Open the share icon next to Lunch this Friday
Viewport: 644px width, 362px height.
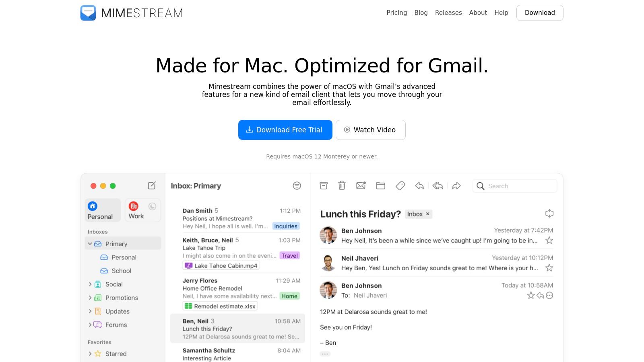[x=549, y=213]
